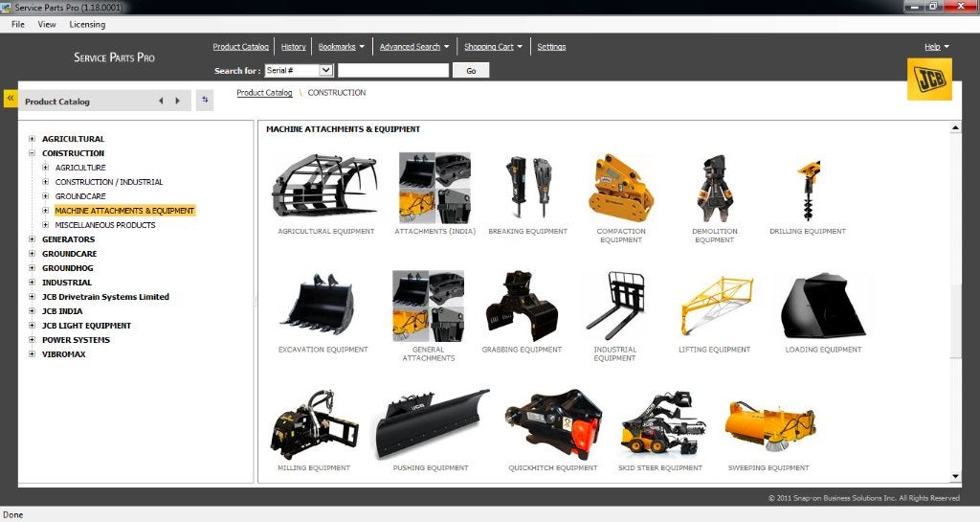Click the LOADING EQUIPMENT caption
980x522 pixels.
(x=823, y=350)
